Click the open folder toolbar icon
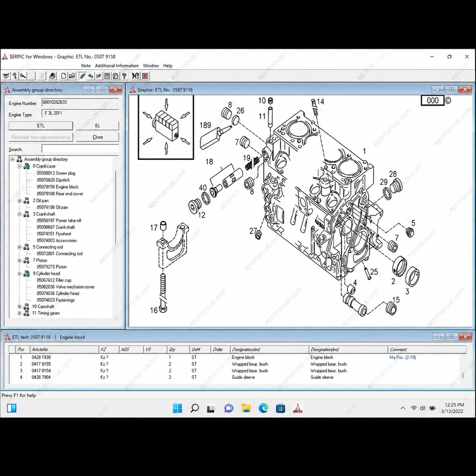The image size is (476, 476). point(72,76)
